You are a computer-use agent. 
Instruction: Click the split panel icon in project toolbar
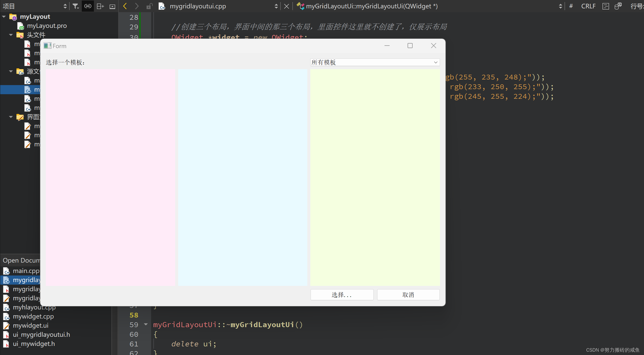[x=100, y=6]
